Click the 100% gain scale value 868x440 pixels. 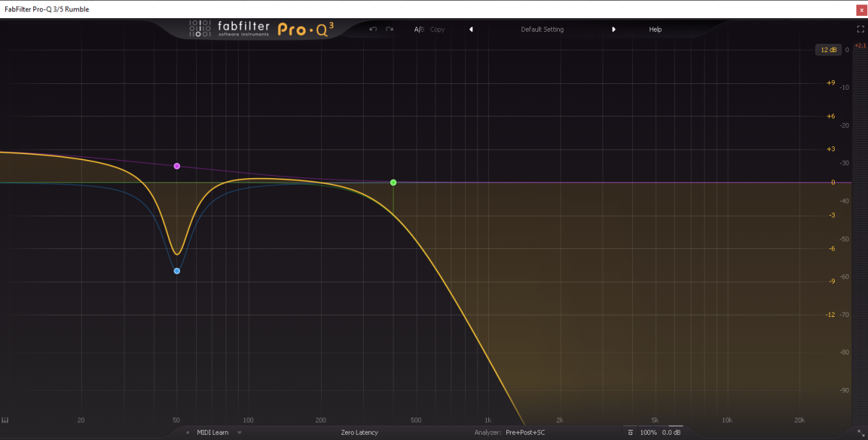pyautogui.click(x=648, y=433)
